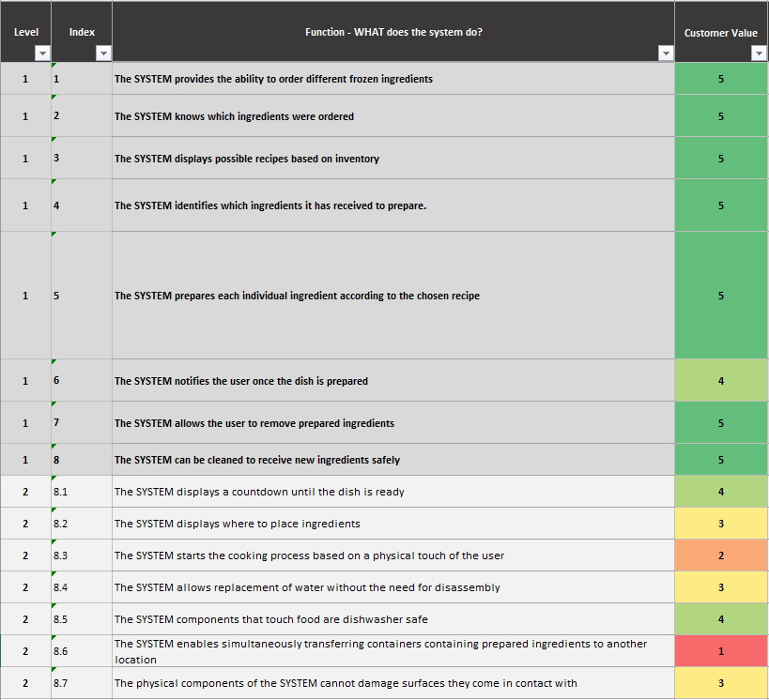Image resolution: width=769 pixels, height=700 pixels.
Task: Select cell 'The SYSTEM can be cleaned to receive new ingredients safely'
Action: [x=393, y=459]
